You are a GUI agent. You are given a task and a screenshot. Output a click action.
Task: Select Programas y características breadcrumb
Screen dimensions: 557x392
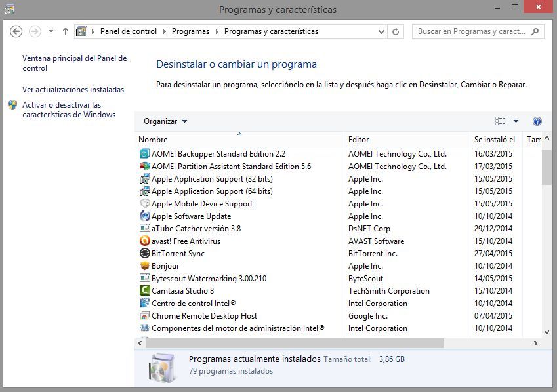click(x=271, y=31)
